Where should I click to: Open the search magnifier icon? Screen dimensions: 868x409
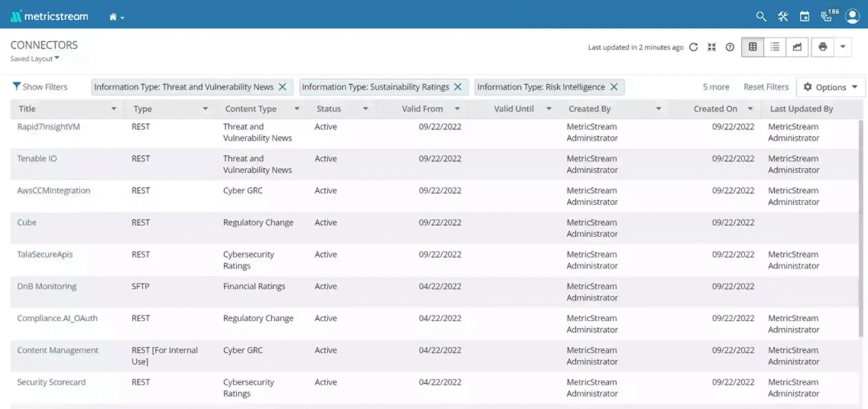(x=761, y=17)
